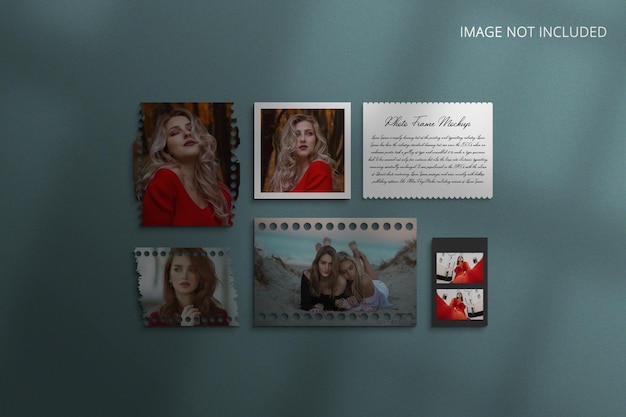The width and height of the screenshot is (626, 417).
Task: Select the white-framed square portrait photo
Action: (302, 151)
